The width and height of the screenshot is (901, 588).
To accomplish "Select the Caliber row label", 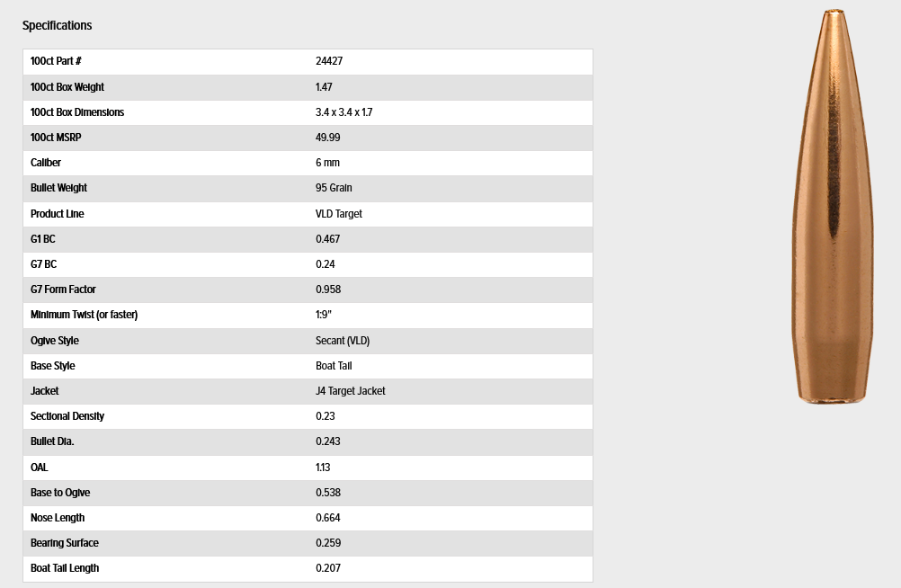I will (x=46, y=163).
